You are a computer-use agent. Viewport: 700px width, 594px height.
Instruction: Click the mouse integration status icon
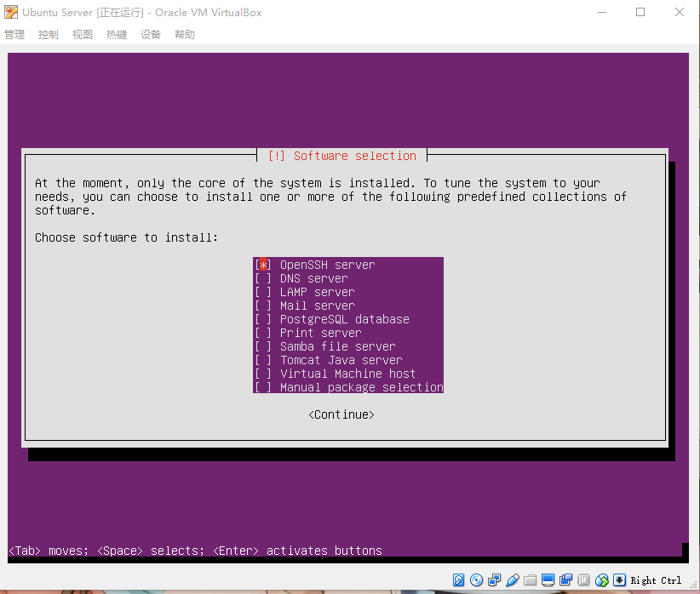click(602, 580)
